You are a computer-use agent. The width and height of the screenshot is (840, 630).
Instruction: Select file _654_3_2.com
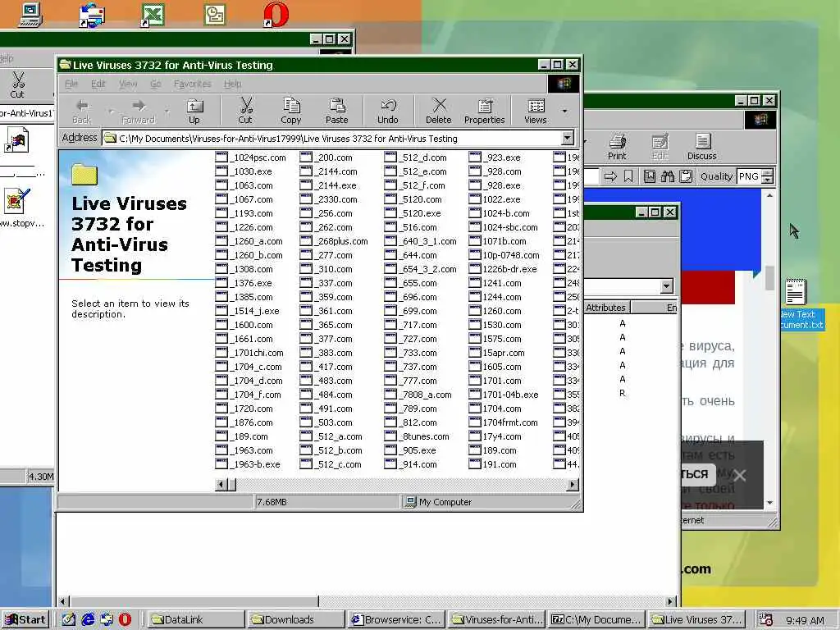(421, 269)
